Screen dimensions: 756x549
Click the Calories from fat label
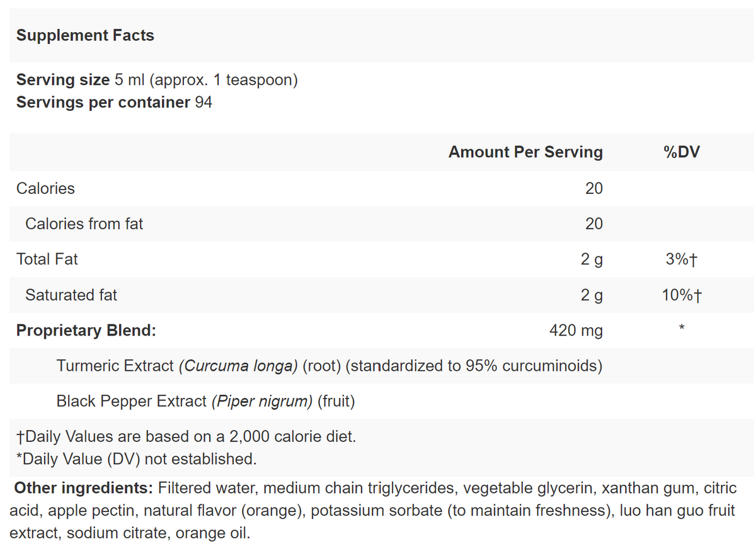point(84,224)
